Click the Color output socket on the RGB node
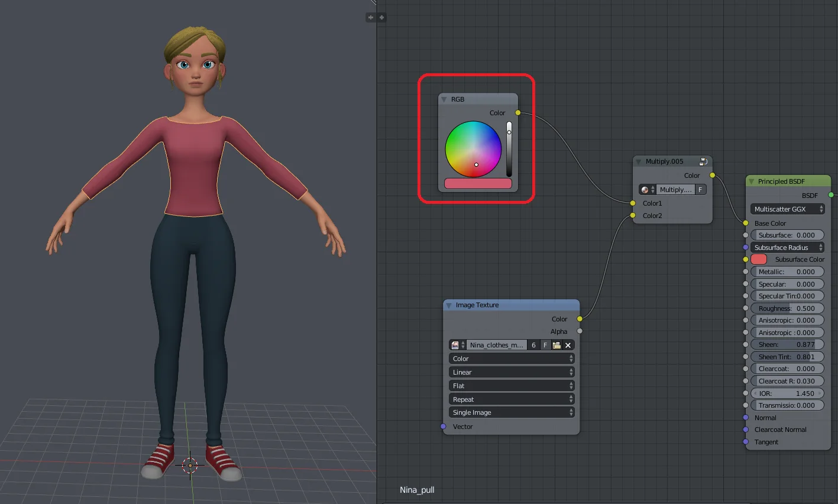Screen dimensions: 838x504 [x=517, y=112]
